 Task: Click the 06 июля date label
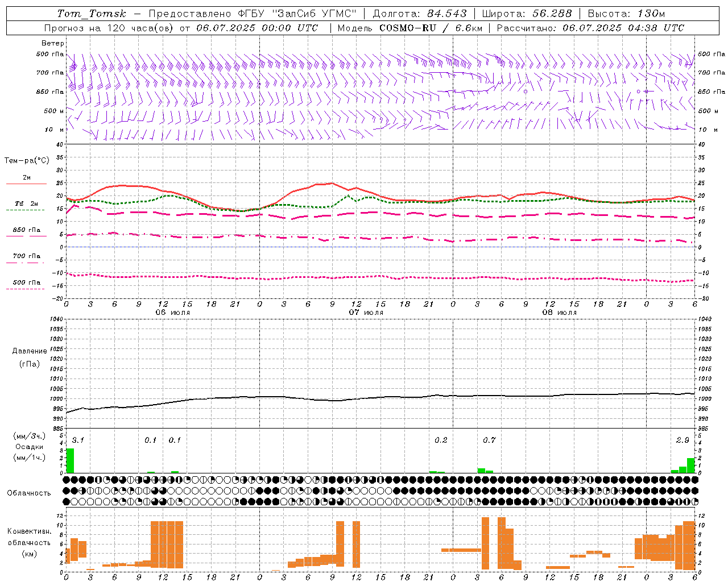coord(173,313)
